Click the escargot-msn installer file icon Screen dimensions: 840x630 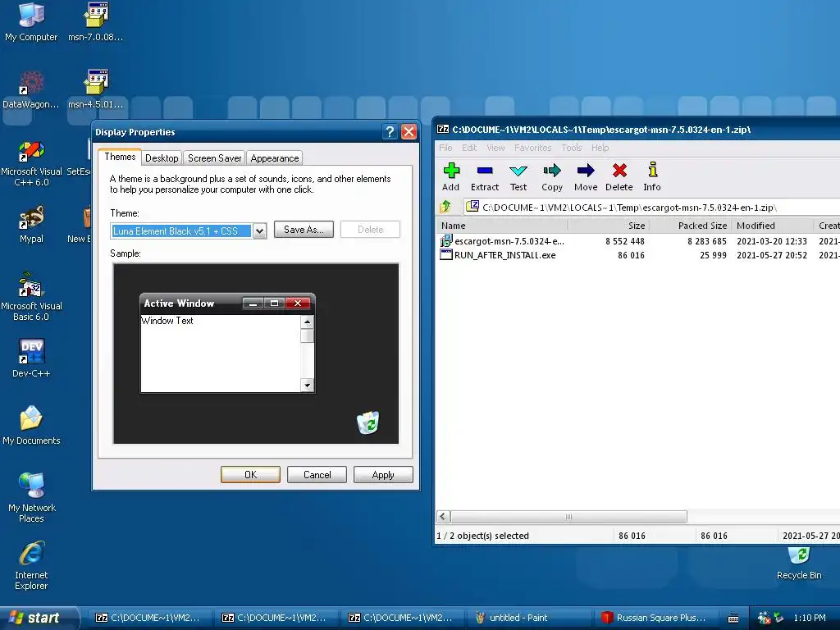(x=445, y=241)
